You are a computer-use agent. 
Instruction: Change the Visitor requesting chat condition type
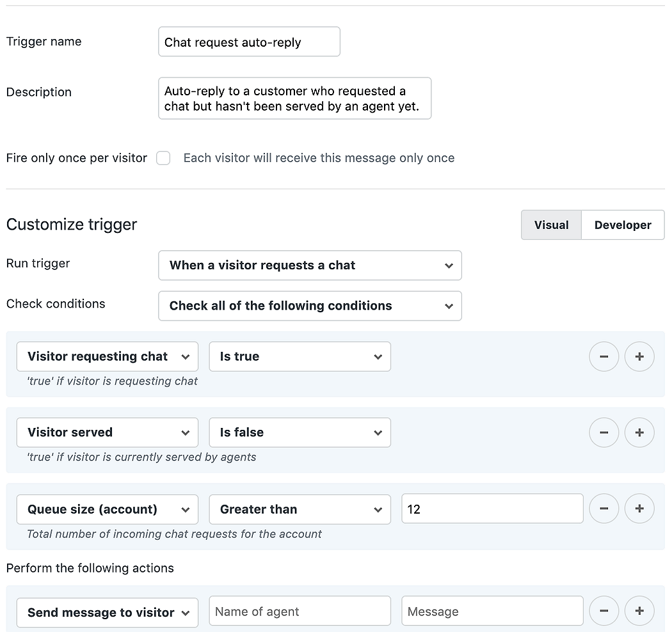coord(107,356)
